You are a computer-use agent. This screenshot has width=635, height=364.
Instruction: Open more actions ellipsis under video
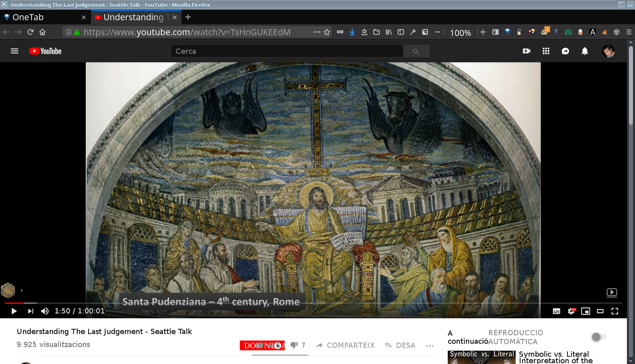[x=430, y=345]
